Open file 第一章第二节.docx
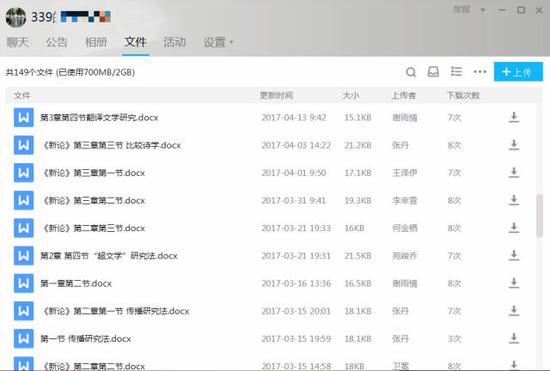The height and width of the screenshot is (371, 550). (76, 283)
